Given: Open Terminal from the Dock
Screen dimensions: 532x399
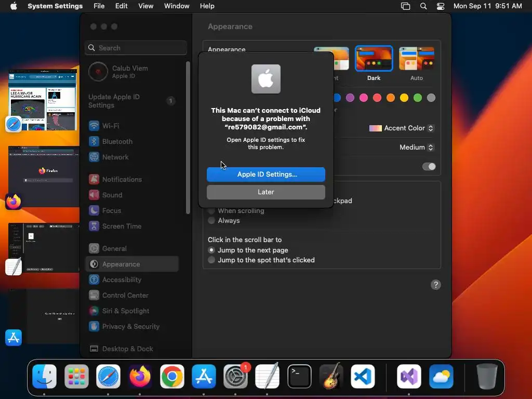Looking at the screenshot, I should pyautogui.click(x=299, y=377).
